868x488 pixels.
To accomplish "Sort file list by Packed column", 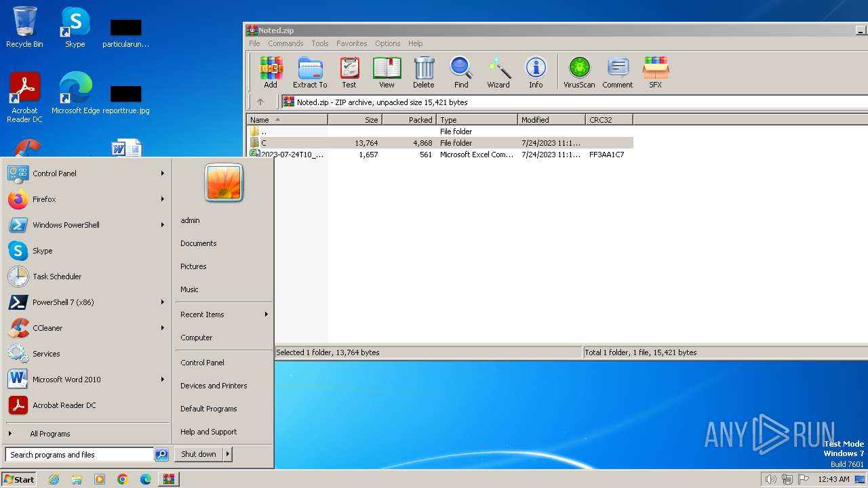I will (x=410, y=120).
